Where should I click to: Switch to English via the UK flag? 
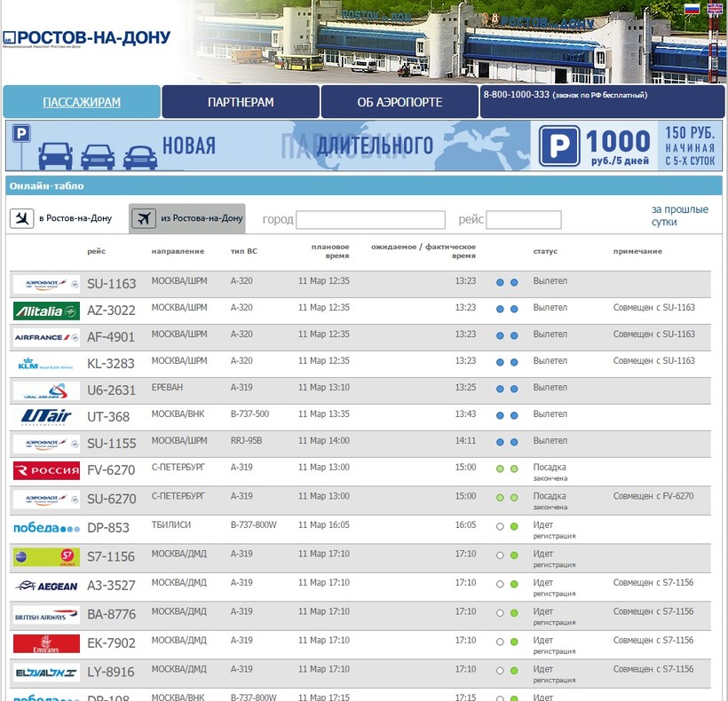pos(715,9)
